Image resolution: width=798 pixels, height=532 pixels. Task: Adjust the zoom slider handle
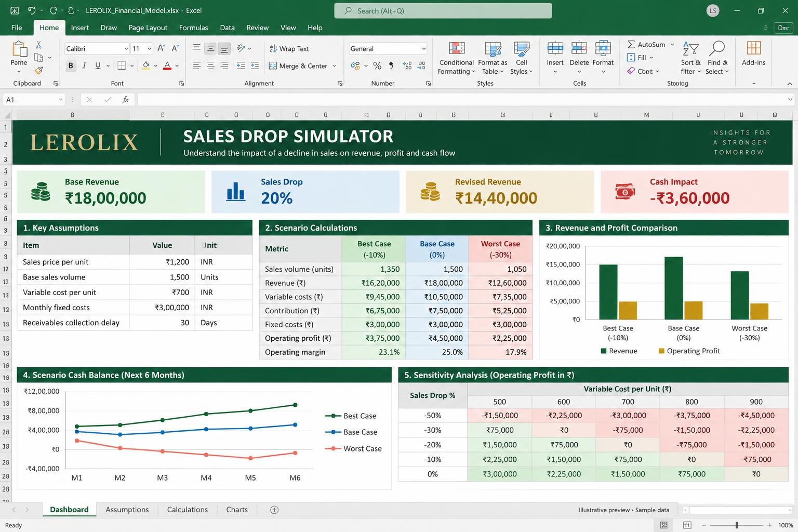(x=737, y=525)
